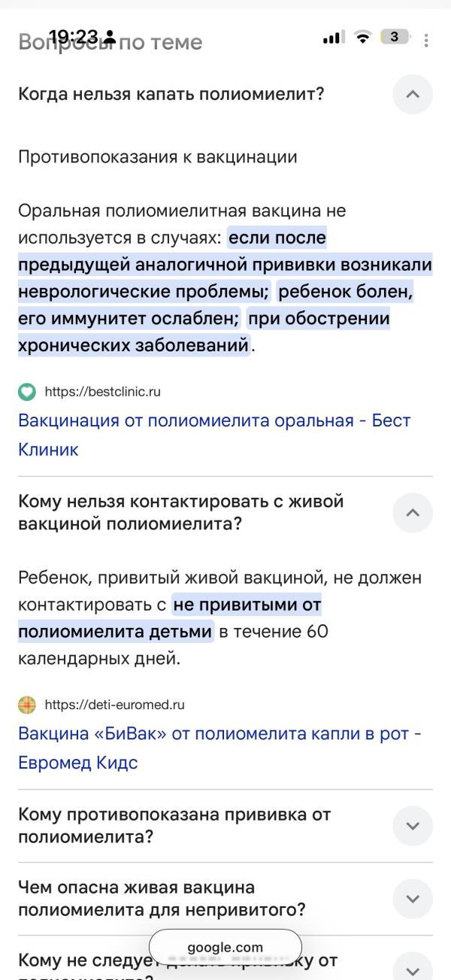451x980 pixels.
Task: Tap the deti-euromed.ru site favicon
Action: point(27,705)
